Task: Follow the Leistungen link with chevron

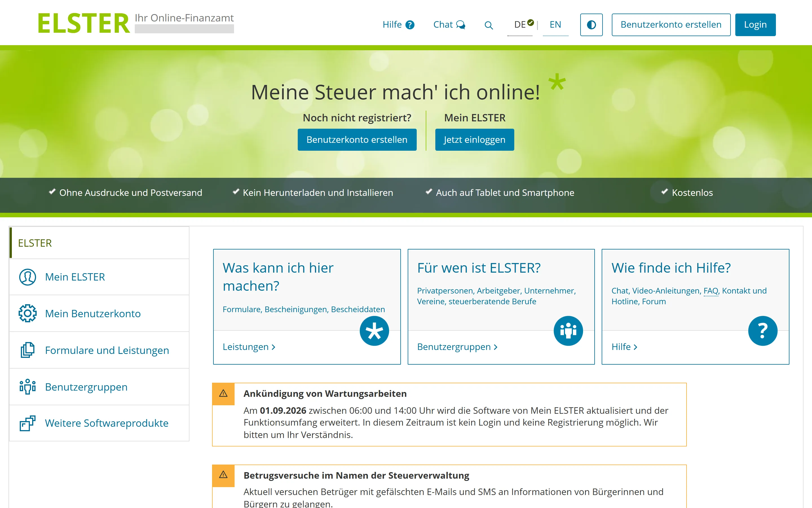Action: tap(249, 347)
